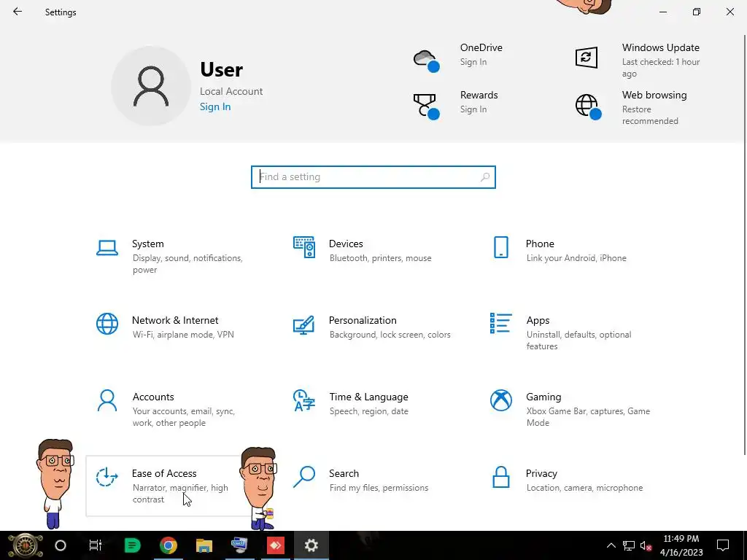Click 'Speech, region, date' description
This screenshot has width=747, height=560.
click(368, 411)
